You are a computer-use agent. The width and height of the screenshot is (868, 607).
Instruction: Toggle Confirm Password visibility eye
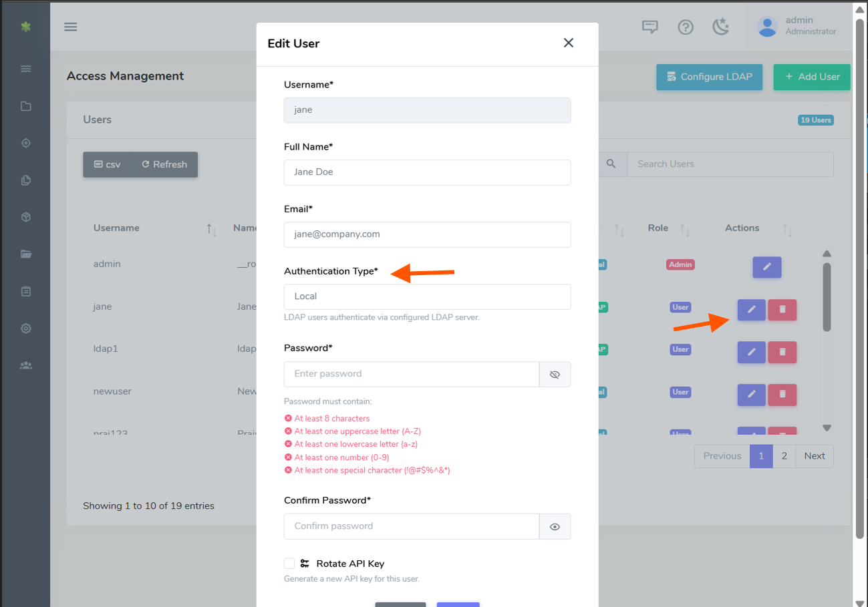[555, 527]
